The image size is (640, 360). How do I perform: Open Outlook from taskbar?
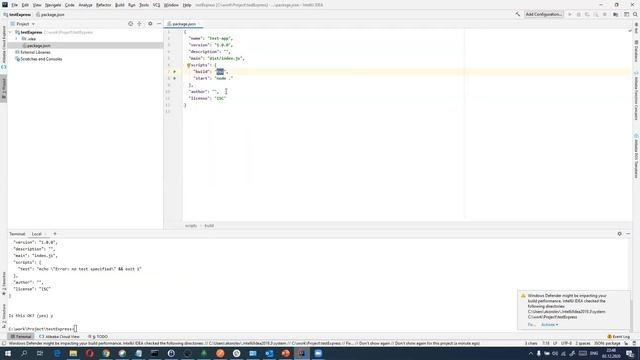[x=269, y=353]
